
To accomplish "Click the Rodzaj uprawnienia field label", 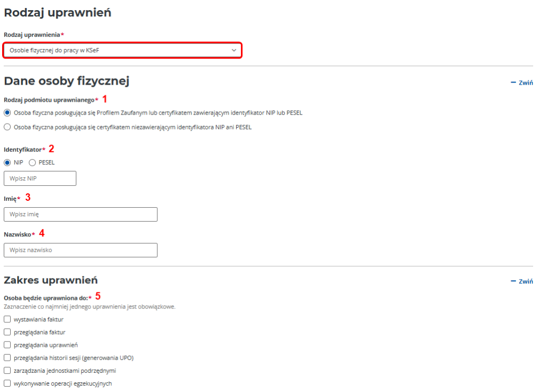I will click(x=32, y=35).
